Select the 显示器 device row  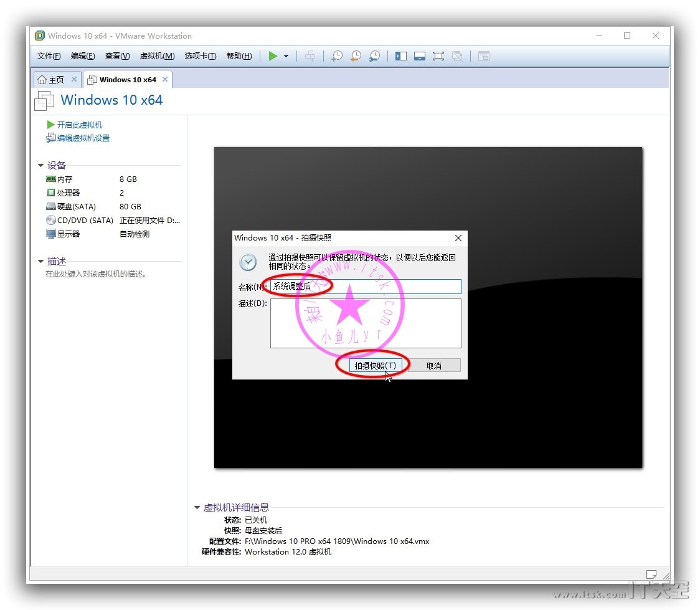pyautogui.click(x=113, y=234)
